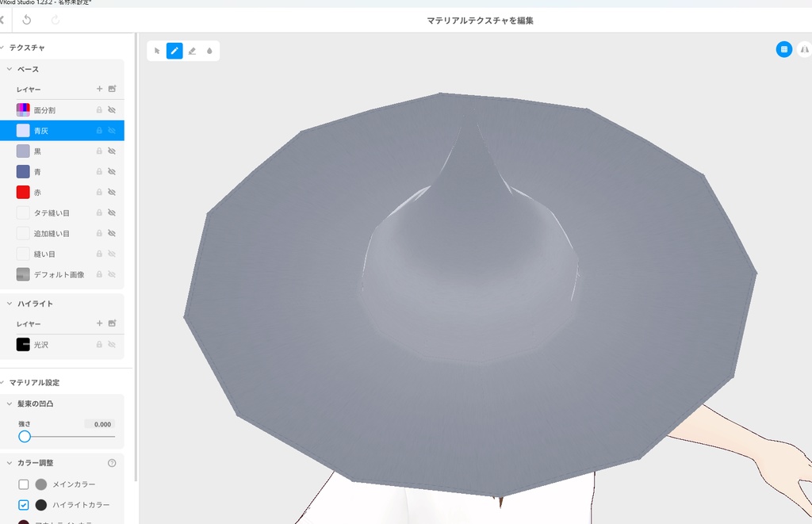
Task: Collapse the マテリアル設定 section
Action: (2, 383)
